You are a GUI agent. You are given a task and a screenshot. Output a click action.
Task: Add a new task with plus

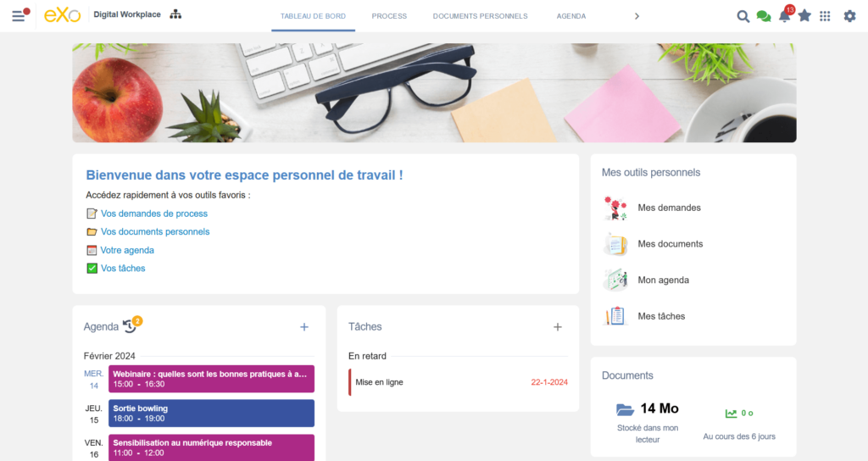coord(558,327)
